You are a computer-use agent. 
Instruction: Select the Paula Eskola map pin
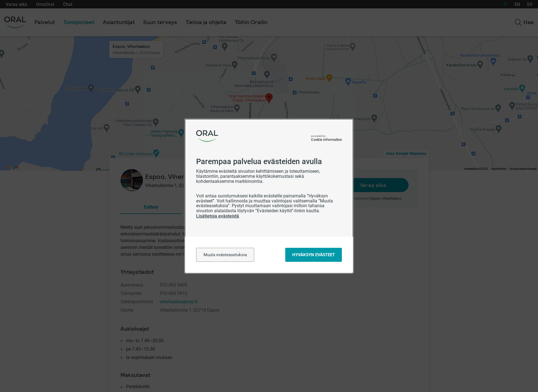coord(353,46)
